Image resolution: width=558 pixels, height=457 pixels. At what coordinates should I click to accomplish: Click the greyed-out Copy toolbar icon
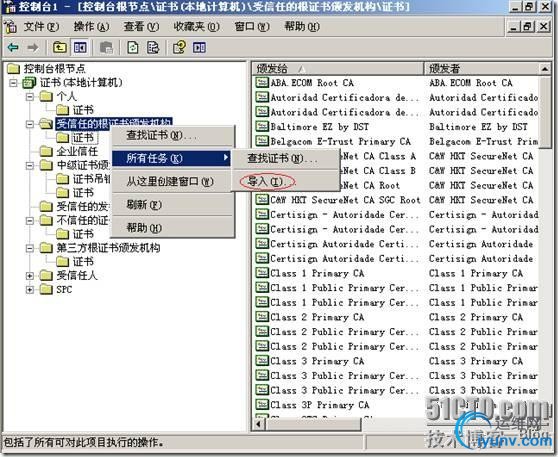point(106,47)
